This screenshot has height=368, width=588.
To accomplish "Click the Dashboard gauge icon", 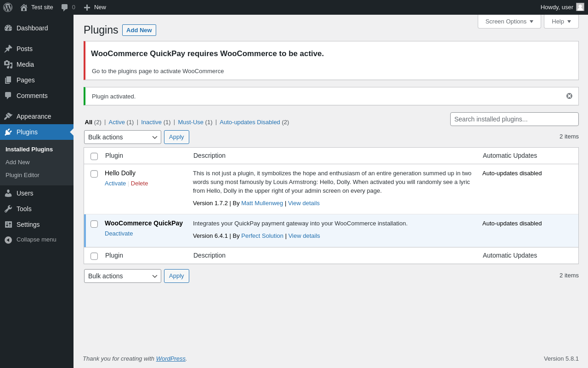I will (8, 28).
